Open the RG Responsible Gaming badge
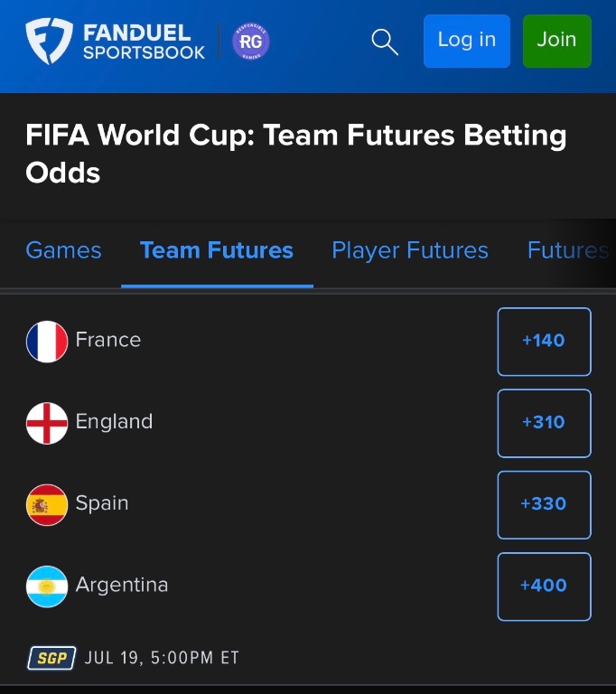Image resolution: width=616 pixels, height=694 pixels. click(x=251, y=42)
